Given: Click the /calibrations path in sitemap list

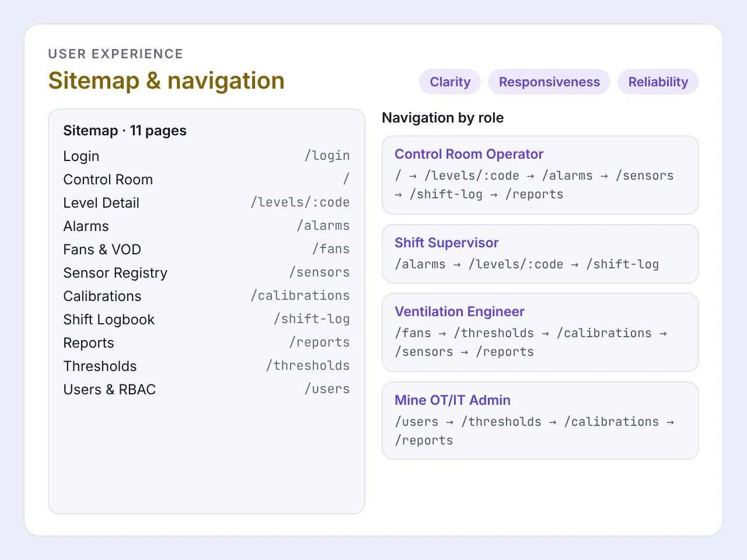Looking at the screenshot, I should pos(300,296).
